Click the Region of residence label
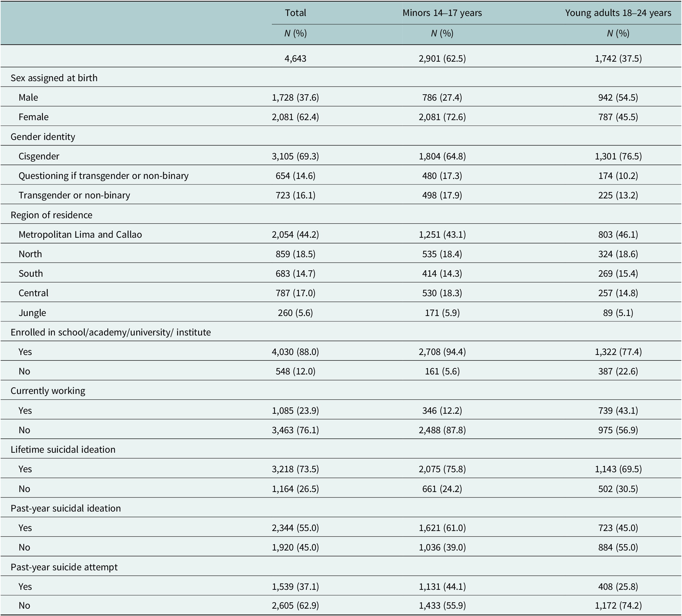This screenshot has height=616, width=682. pyautogui.click(x=51, y=215)
